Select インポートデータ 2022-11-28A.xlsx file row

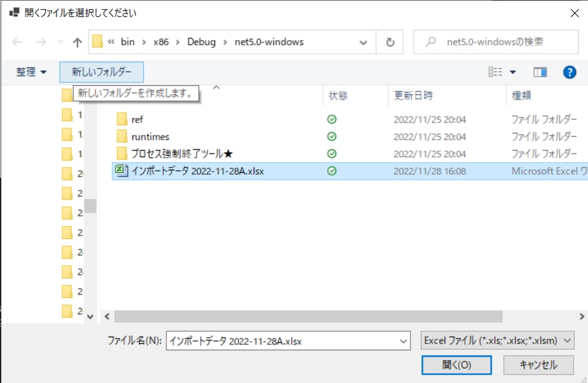[350, 171]
